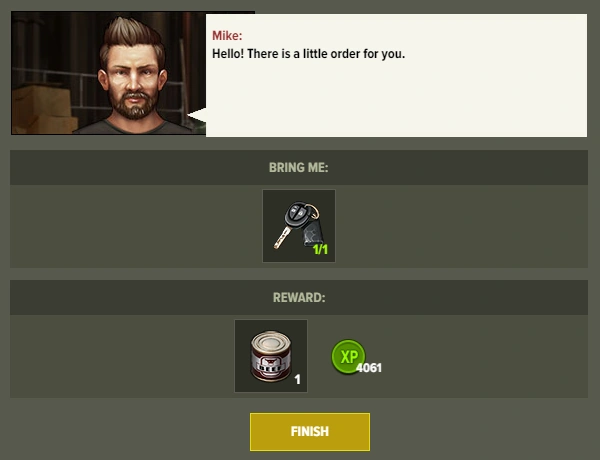
Task: Click the cardboard boxes behind Mike
Action: pyautogui.click(x=43, y=108)
